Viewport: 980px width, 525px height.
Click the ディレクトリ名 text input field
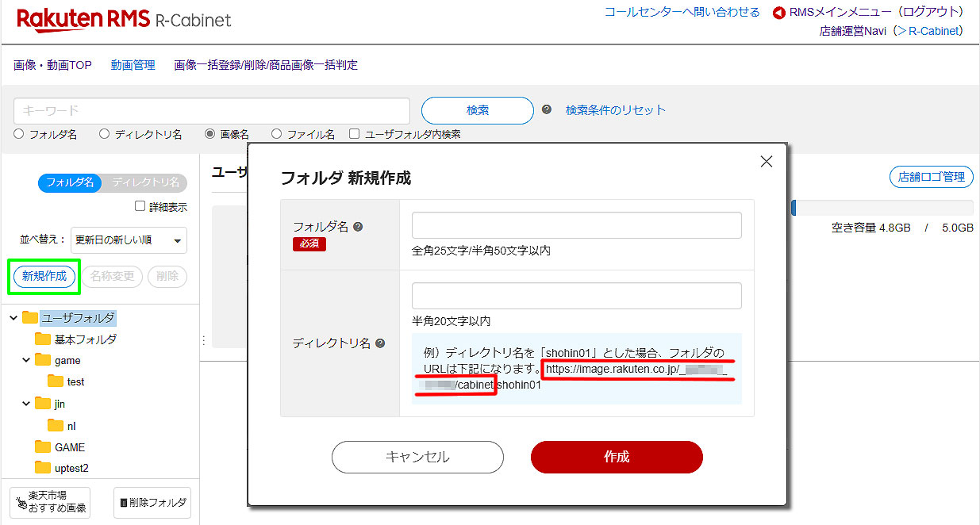pyautogui.click(x=576, y=296)
